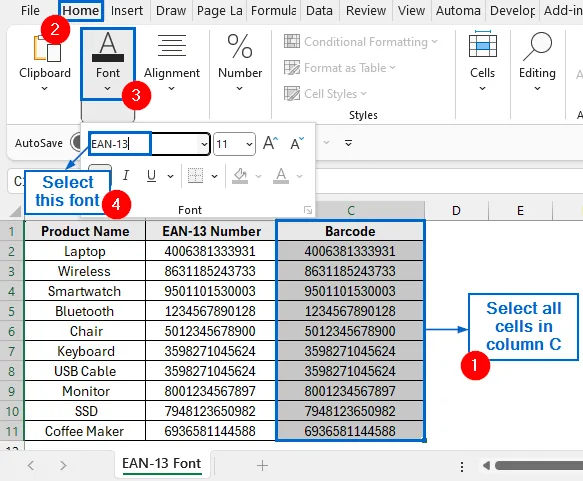Screen dimensions: 583x481
Task: Open Customize Quick Access Toolbar menu
Action: [348, 143]
